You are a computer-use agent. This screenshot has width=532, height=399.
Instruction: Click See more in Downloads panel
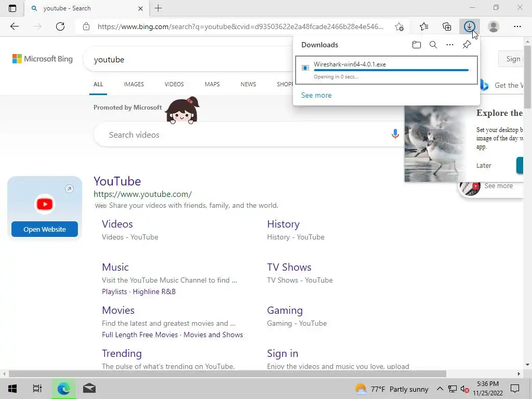[x=316, y=96]
